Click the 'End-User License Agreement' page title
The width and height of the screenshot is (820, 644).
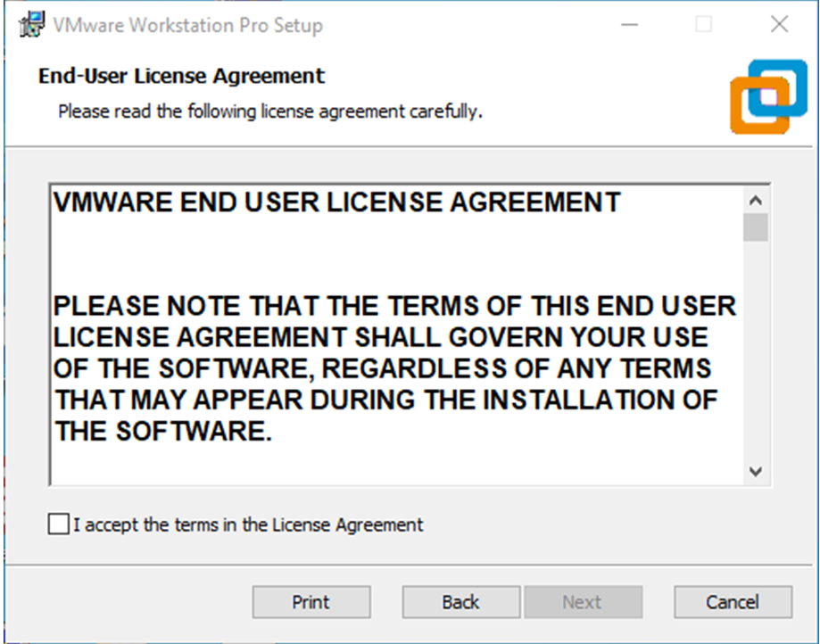tap(181, 76)
